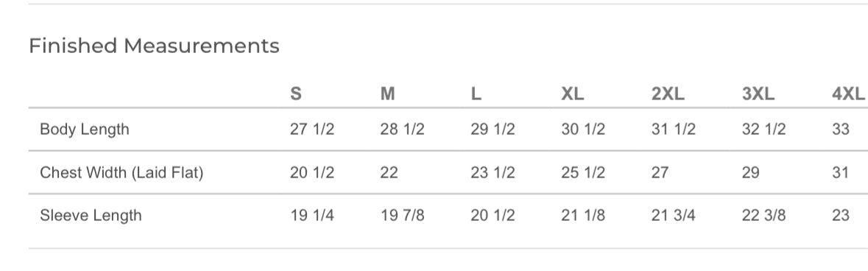The width and height of the screenshot is (868, 271).
Task: Click Body Length value 33 for 4XL
Action: 841,130
